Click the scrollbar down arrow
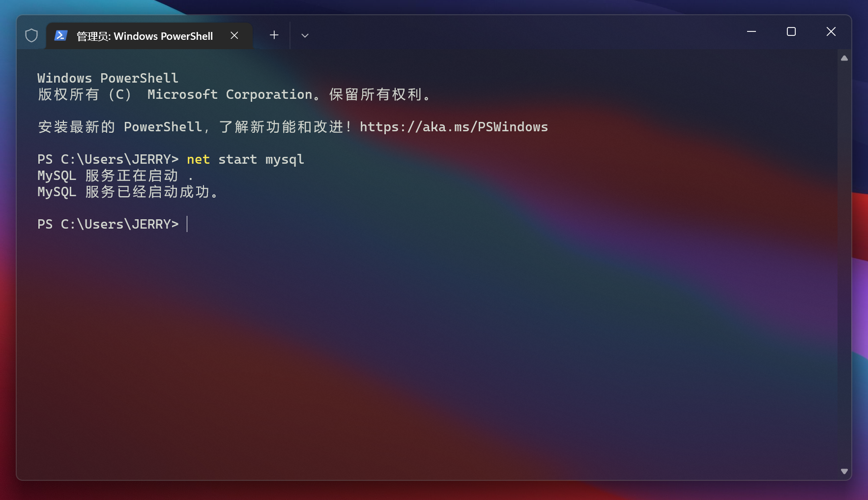The width and height of the screenshot is (868, 500). point(844,471)
